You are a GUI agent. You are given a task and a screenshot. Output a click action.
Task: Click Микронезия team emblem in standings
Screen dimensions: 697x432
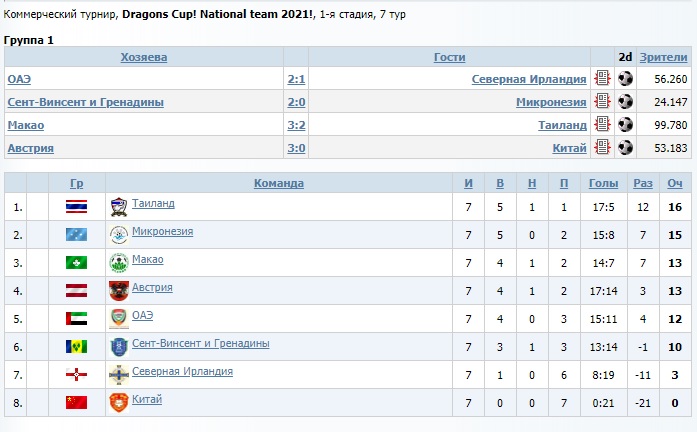118,234
